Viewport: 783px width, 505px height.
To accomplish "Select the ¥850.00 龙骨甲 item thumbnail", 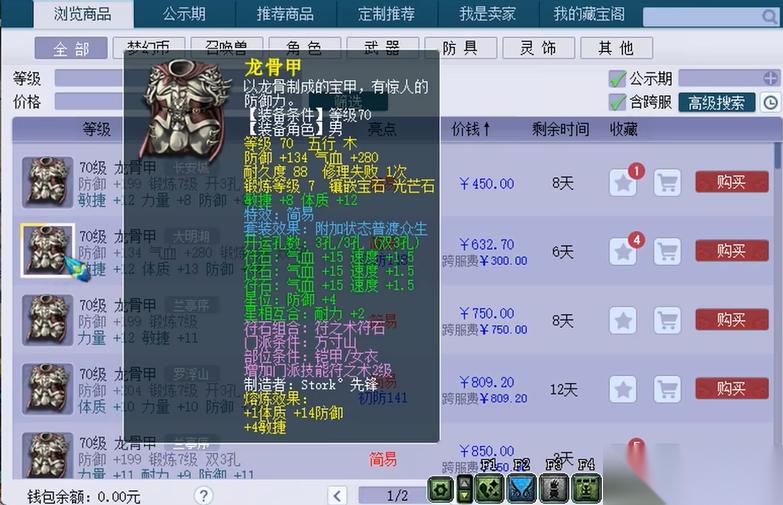I will (x=47, y=455).
